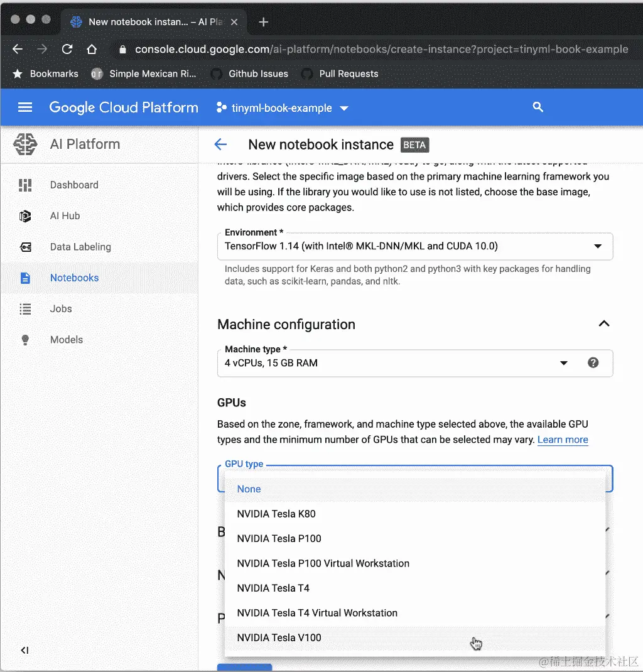Select NVIDIA Tesla V100 option
The width and height of the screenshot is (643, 672).
[x=414, y=637]
